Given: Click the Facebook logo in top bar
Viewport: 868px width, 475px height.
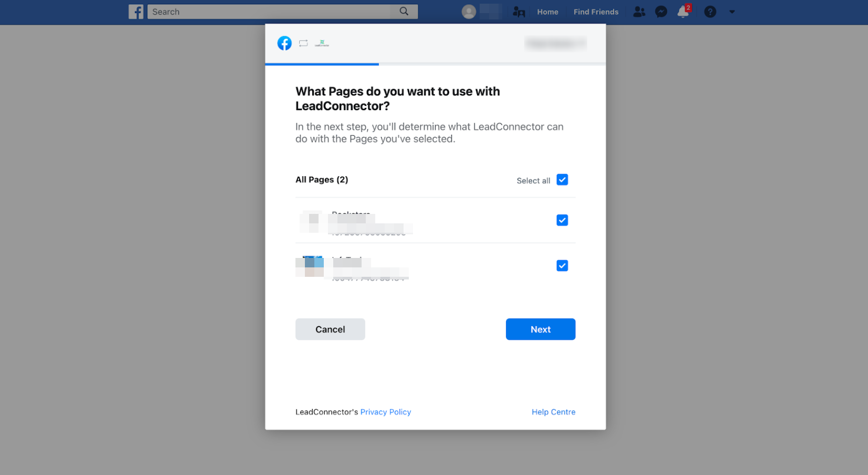Looking at the screenshot, I should [x=136, y=12].
